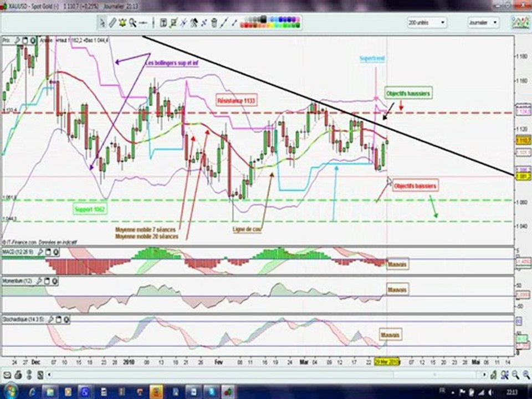The image size is (532, 399).
Task: Select the rectangle shape drawing tool
Action: point(173,23)
